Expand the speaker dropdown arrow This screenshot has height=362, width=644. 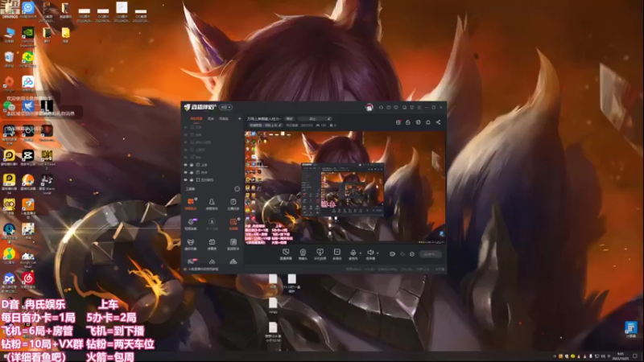tap(378, 253)
